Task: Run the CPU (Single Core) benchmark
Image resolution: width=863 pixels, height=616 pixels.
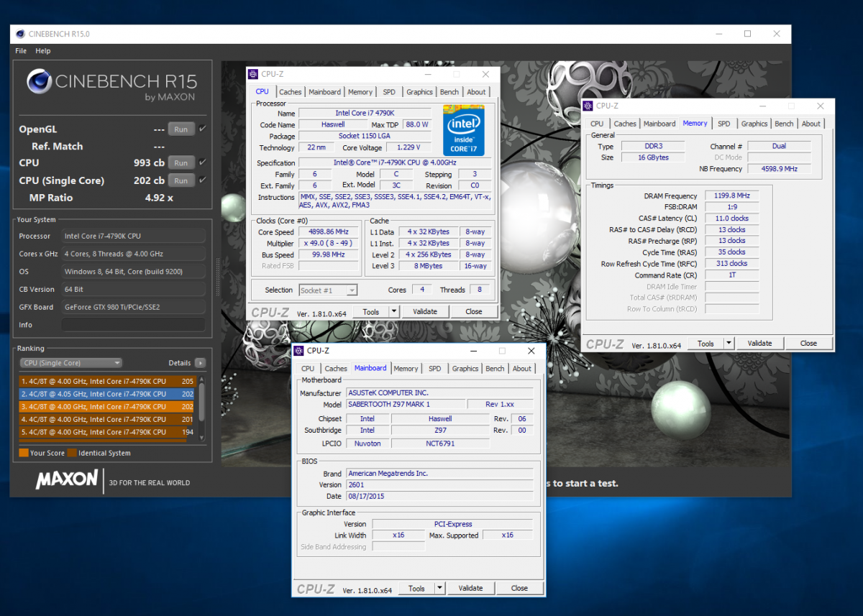Action: 181,180
